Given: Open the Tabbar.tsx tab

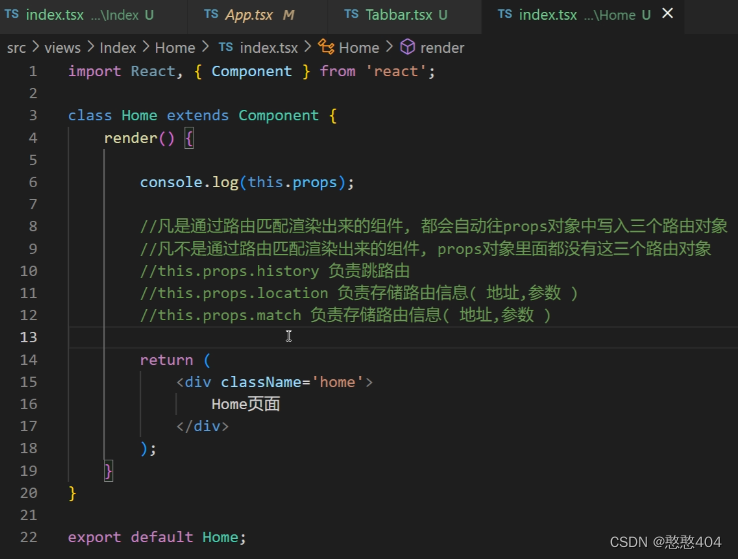Looking at the screenshot, I should [x=404, y=15].
